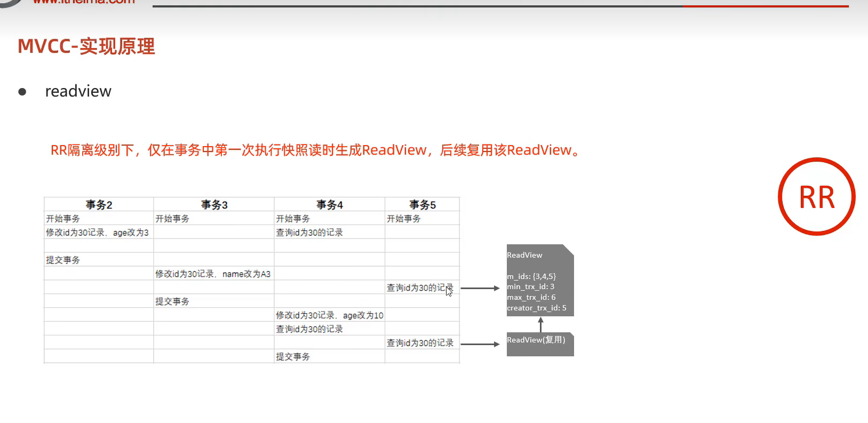Screen dimensions: 868x423
Task: Click the cell reading age改为3
Action: (97, 233)
